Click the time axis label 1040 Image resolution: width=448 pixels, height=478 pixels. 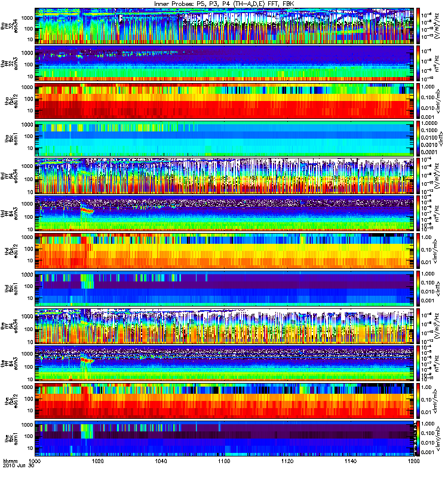tap(161, 461)
